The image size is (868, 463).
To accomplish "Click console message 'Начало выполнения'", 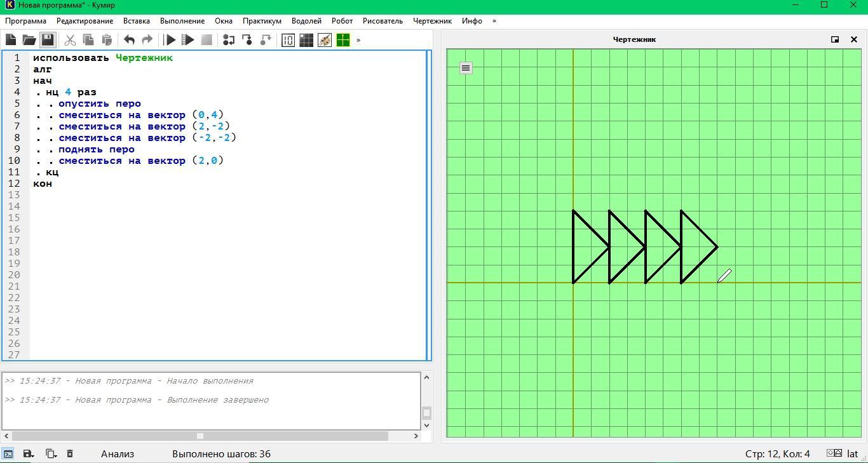I will coord(210,381).
